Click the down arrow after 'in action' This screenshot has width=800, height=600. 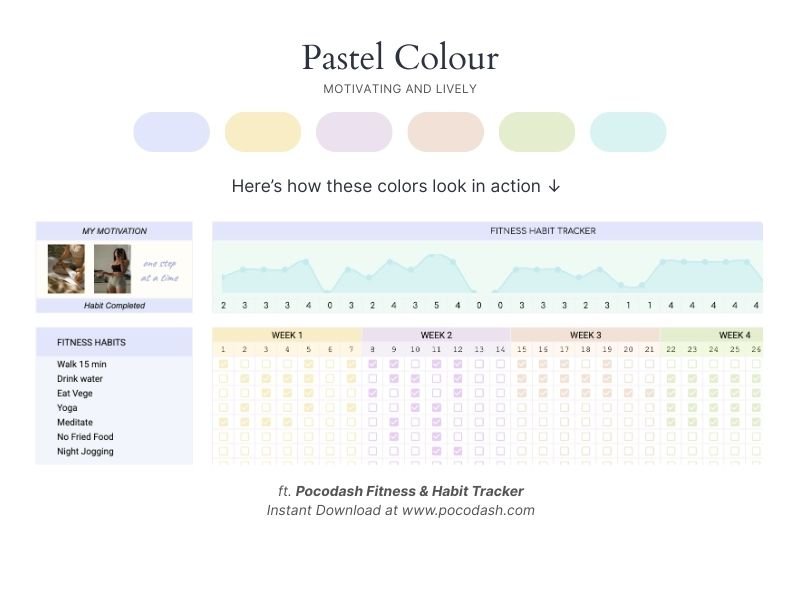(x=555, y=187)
